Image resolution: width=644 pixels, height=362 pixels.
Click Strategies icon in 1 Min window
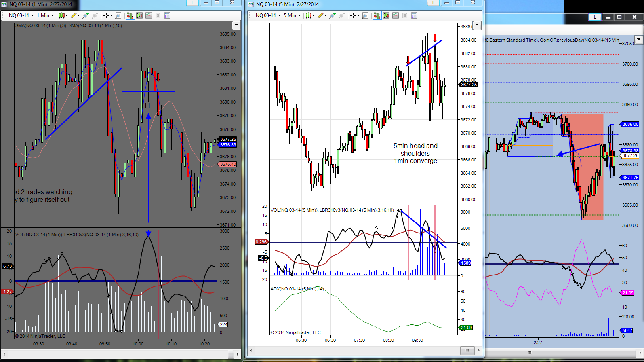(x=158, y=15)
